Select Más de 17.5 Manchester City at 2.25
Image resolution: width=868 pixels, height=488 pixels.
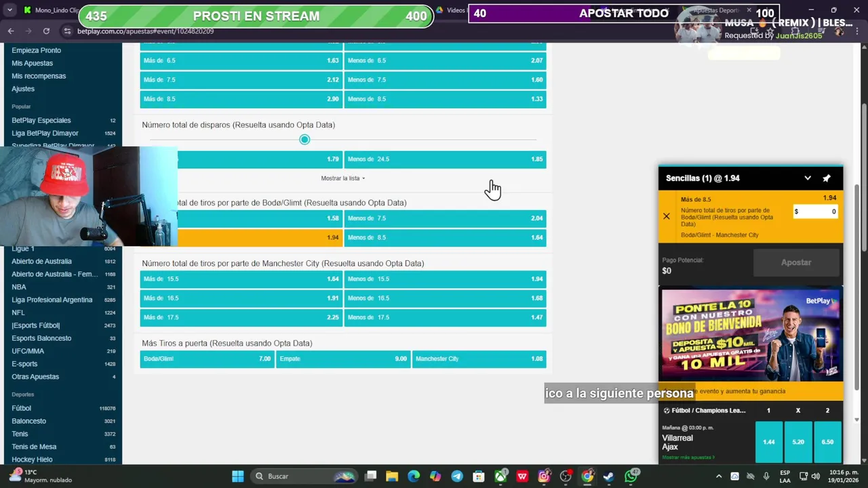241,317
